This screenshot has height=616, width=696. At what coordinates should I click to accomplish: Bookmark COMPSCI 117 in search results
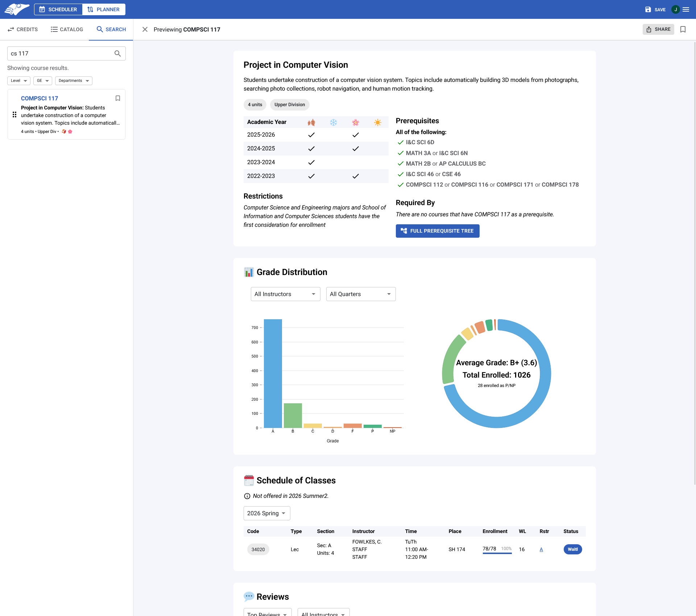(x=118, y=98)
